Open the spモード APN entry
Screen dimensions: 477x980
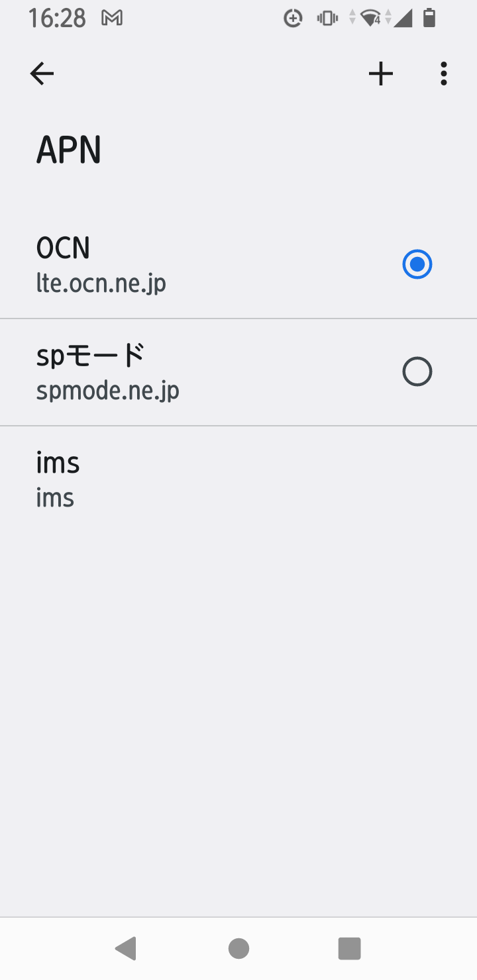[x=166, y=371]
